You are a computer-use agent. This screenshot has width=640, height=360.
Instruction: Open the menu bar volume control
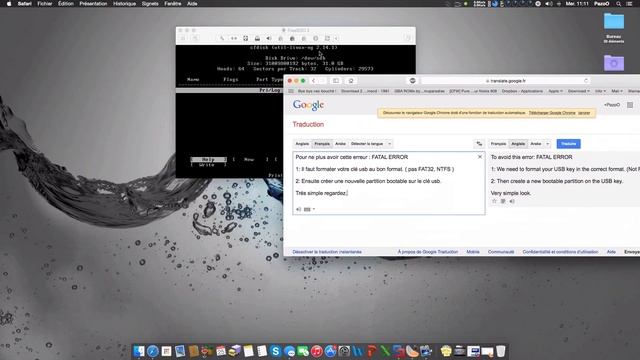tap(549, 4)
